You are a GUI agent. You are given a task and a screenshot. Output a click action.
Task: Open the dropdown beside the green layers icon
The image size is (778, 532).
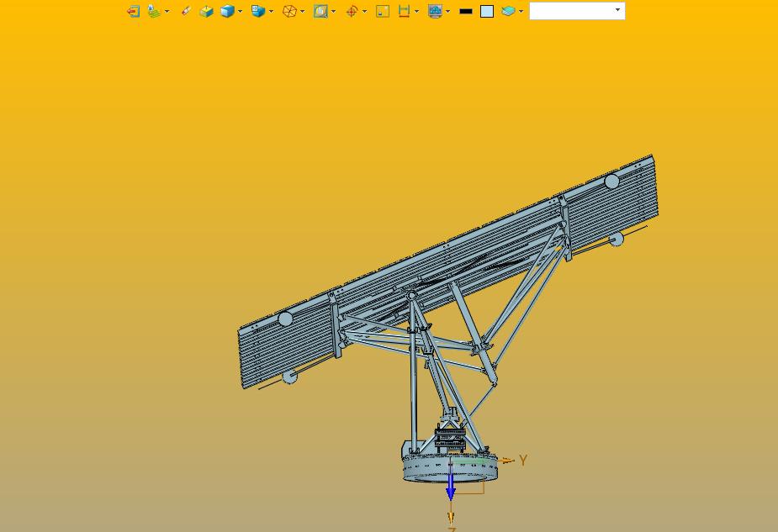tap(167, 12)
